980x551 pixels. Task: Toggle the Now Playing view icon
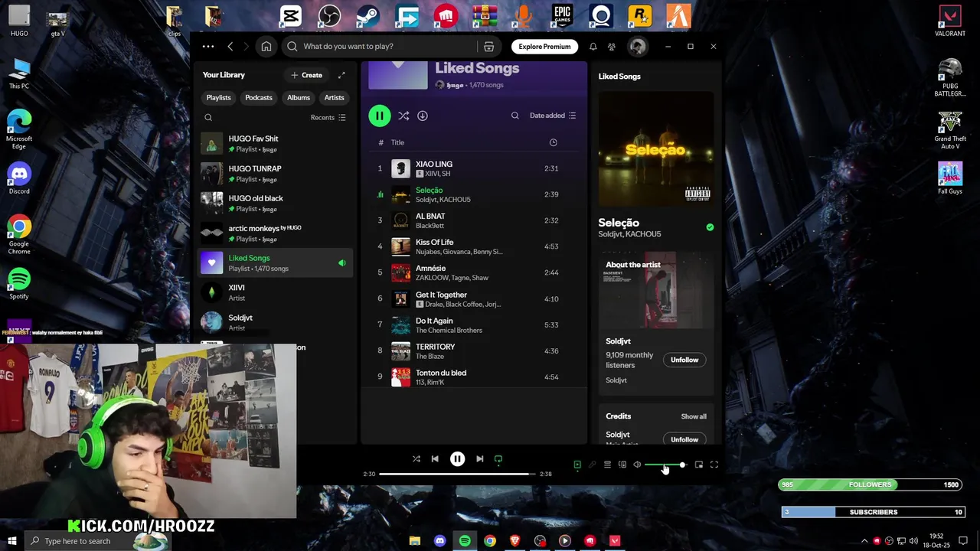577,465
